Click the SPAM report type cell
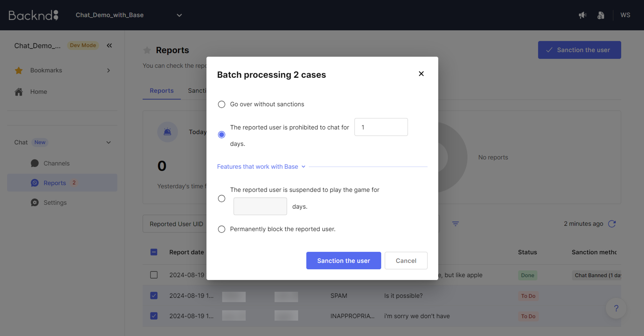This screenshot has width=644, height=336. tap(339, 296)
